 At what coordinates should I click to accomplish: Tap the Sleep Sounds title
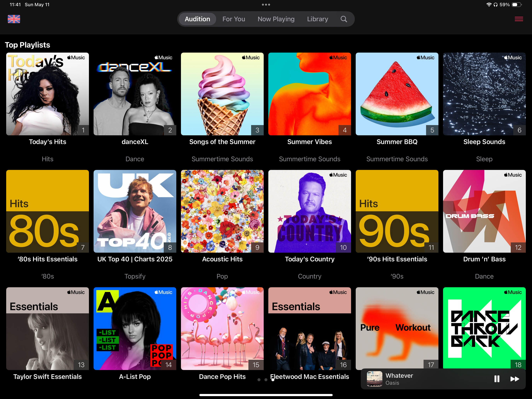click(x=484, y=142)
